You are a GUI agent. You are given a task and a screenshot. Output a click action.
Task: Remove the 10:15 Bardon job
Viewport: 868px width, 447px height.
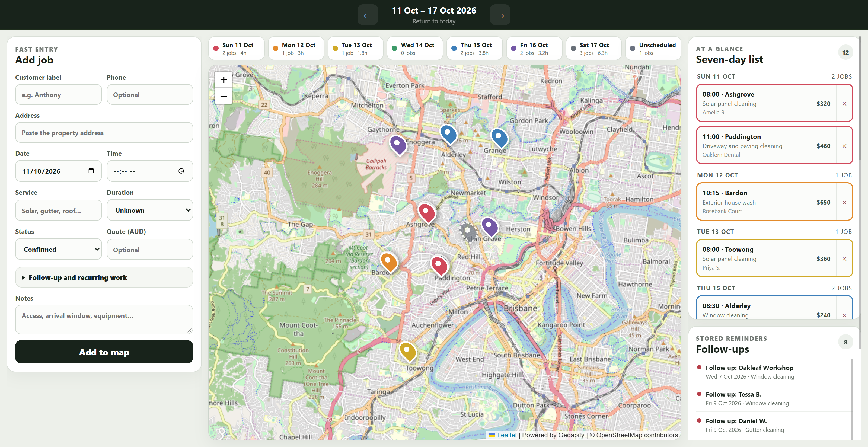coord(844,202)
